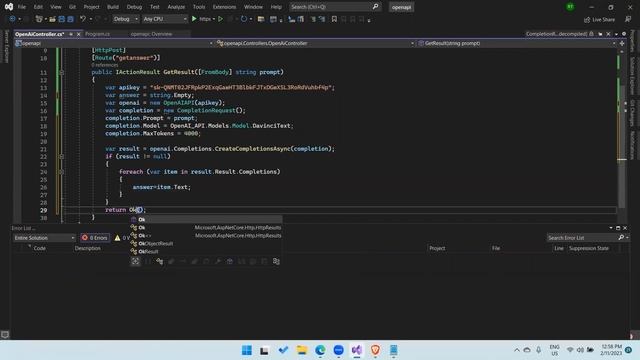Sort Error List by File column
640x360 pixels.
[496, 248]
